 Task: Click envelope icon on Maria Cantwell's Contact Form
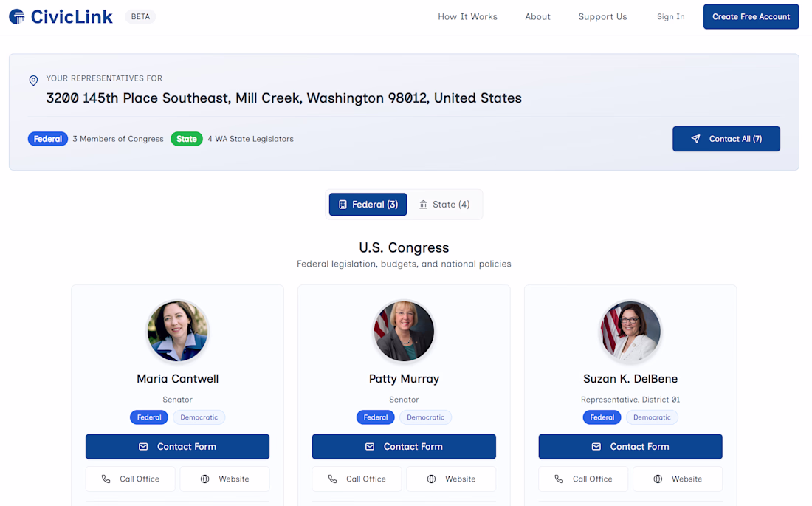[x=143, y=447]
